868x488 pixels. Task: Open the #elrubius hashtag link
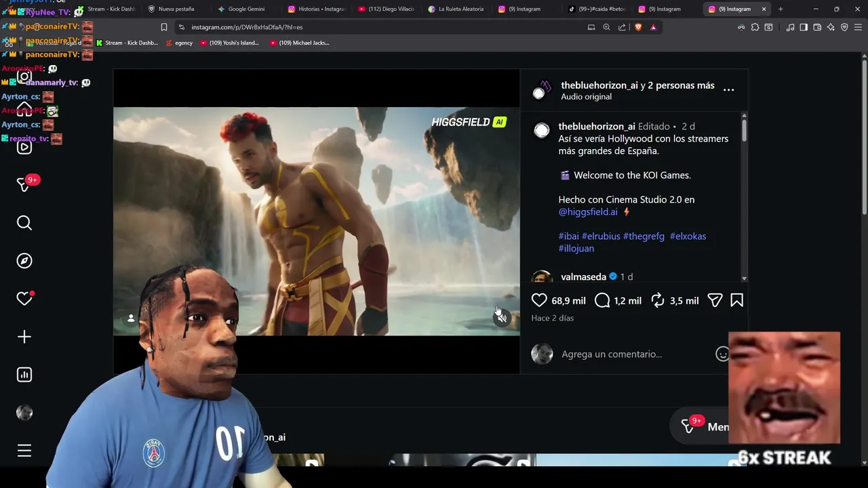tap(601, 236)
